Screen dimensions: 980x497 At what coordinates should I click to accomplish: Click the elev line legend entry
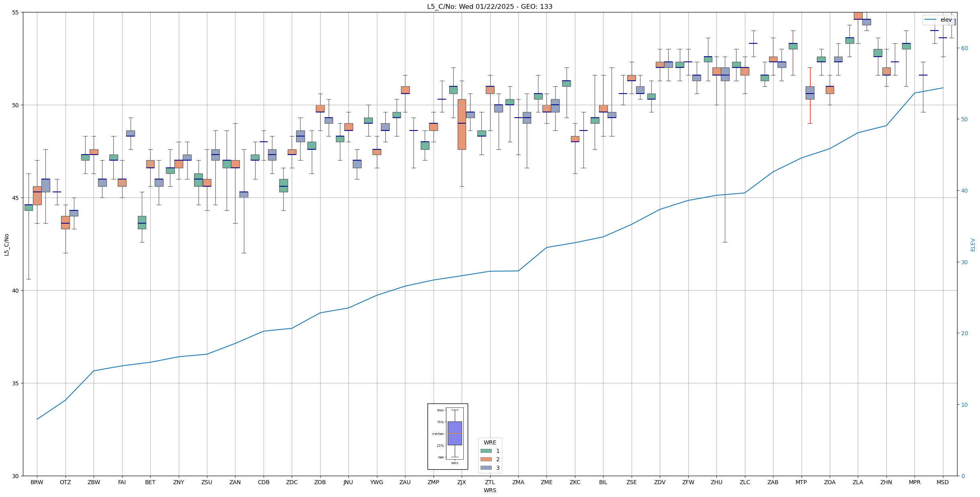(938, 20)
